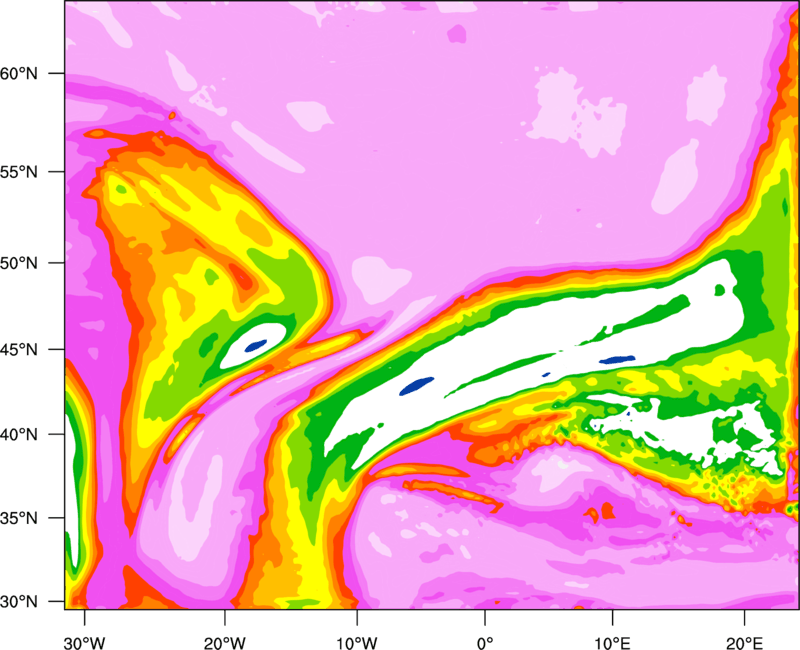This screenshot has height=650, width=800.
Task: Click the 40°N latitude label
Action: point(19,435)
